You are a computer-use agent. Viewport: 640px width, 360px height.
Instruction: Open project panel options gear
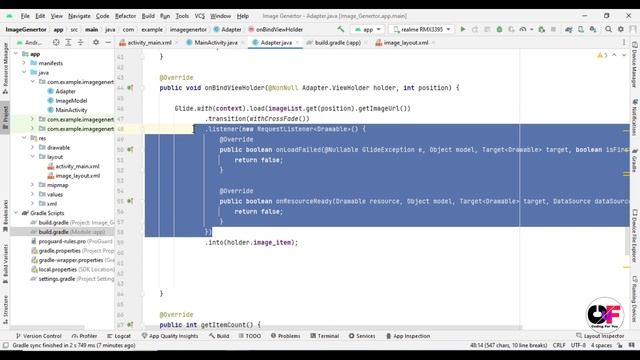96,42
